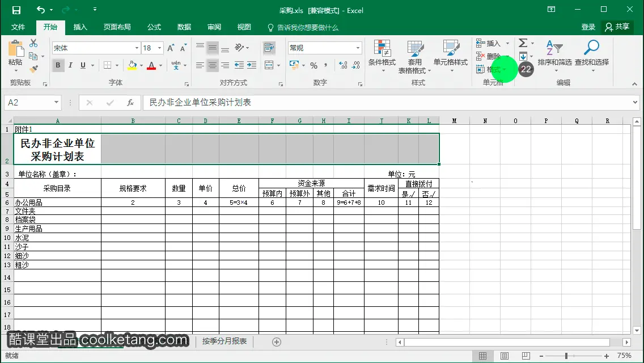Open 排序和筛选 sort and filter
The image size is (644, 363).
coord(554,56)
